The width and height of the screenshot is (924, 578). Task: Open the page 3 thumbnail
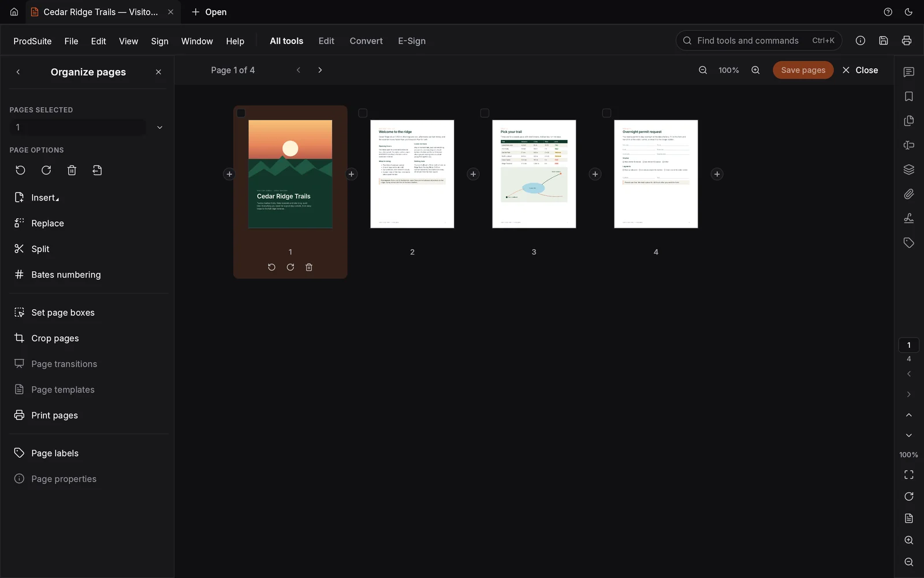click(534, 174)
